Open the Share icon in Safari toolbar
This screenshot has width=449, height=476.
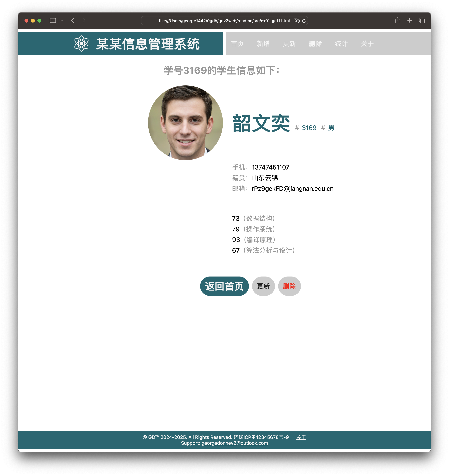398,21
